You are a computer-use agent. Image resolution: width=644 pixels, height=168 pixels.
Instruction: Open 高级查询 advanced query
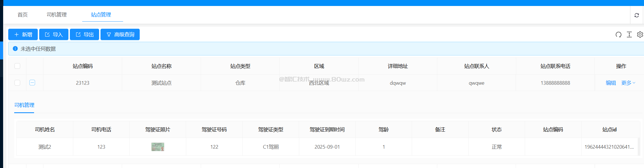(120, 34)
